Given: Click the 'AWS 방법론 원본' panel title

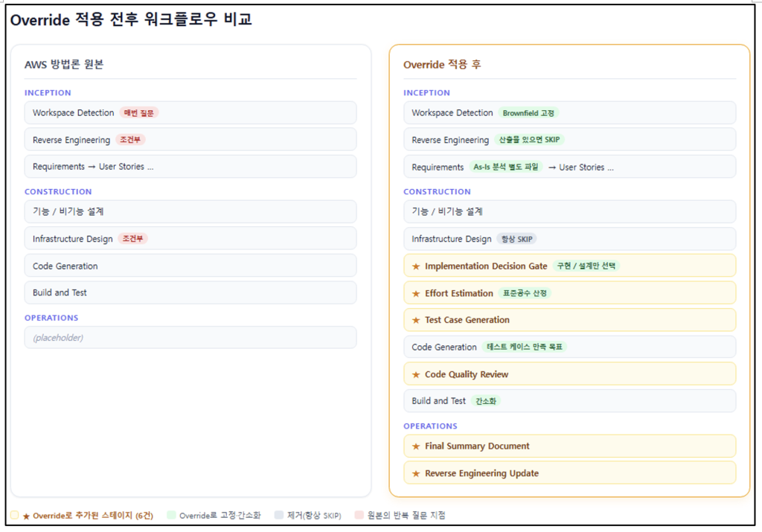Looking at the screenshot, I should (x=64, y=65).
